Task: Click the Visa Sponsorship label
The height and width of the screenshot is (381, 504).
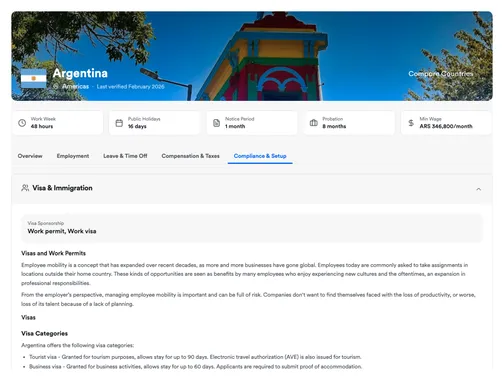Action: (x=46, y=223)
